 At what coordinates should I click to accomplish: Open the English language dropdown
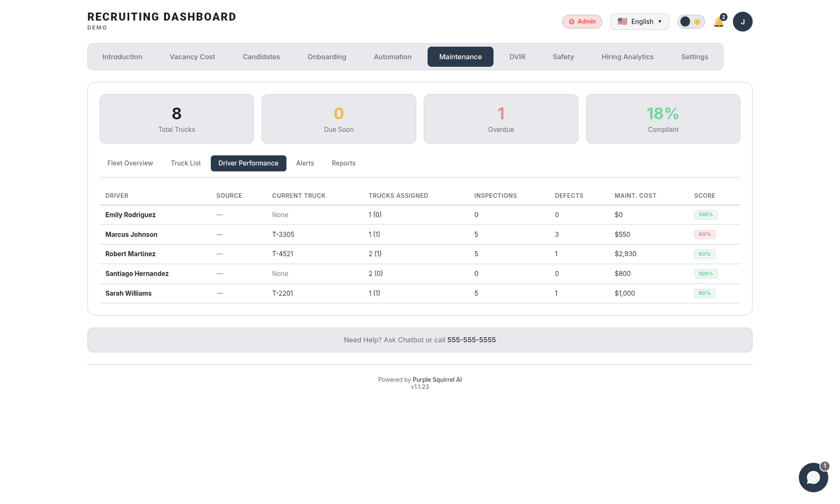click(639, 22)
